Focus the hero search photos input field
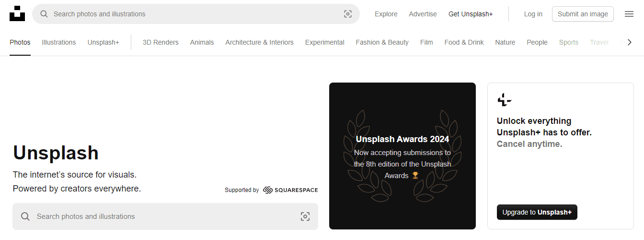The height and width of the screenshot is (240, 644). click(166, 216)
